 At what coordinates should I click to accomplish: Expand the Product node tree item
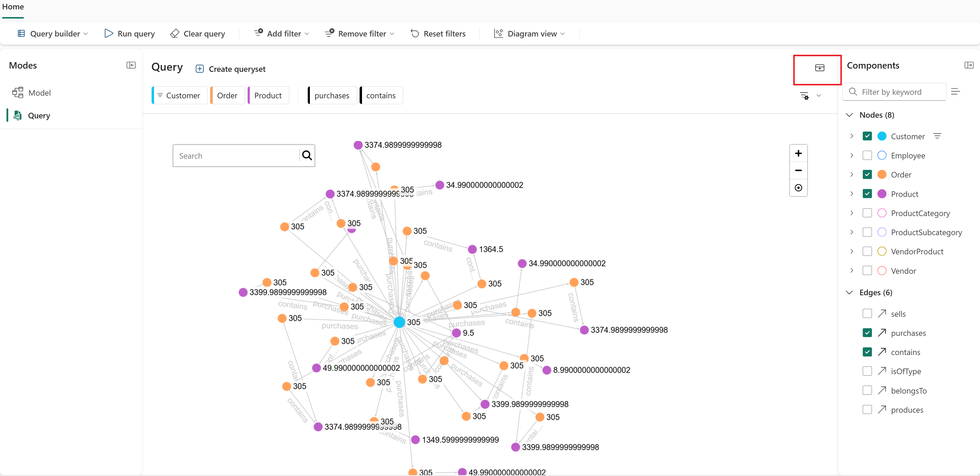(x=851, y=194)
